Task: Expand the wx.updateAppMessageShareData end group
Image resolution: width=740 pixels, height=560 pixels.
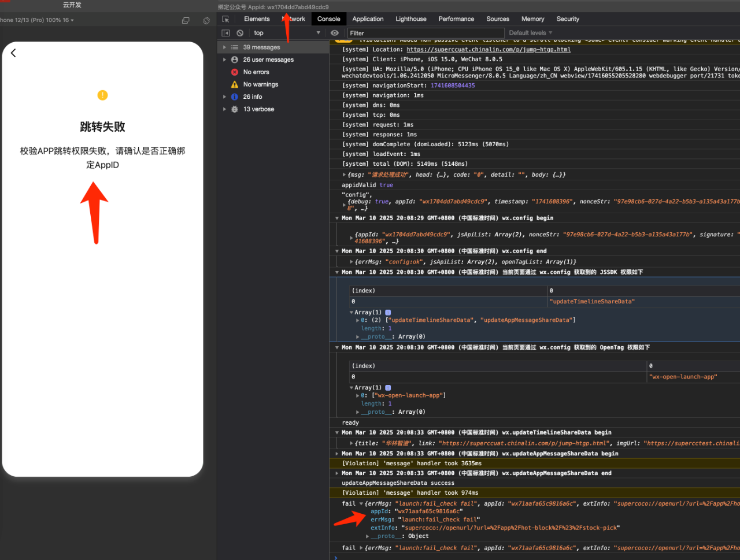Action: [337, 473]
